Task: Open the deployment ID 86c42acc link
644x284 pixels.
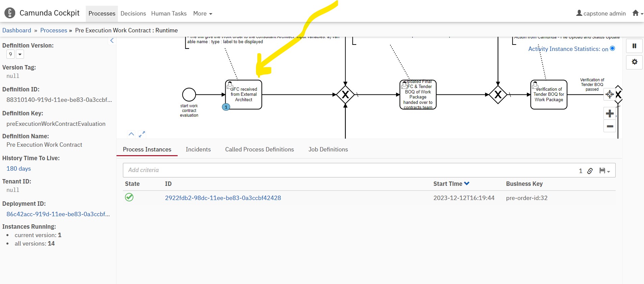Action: 58,214
